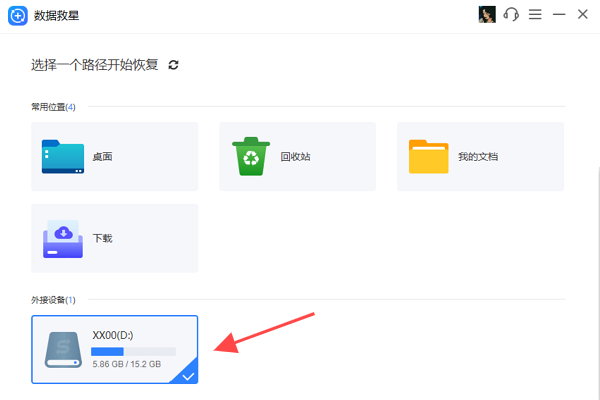Click the 数据救星 app logo
This screenshot has height=400, width=600.
pyautogui.click(x=19, y=15)
